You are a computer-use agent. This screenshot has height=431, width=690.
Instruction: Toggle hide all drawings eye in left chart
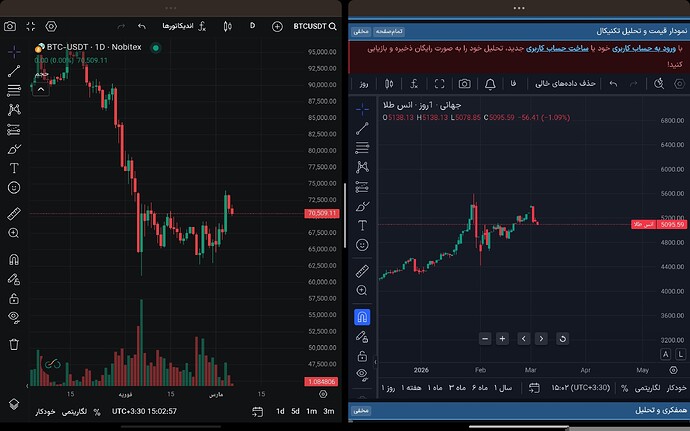click(x=14, y=317)
